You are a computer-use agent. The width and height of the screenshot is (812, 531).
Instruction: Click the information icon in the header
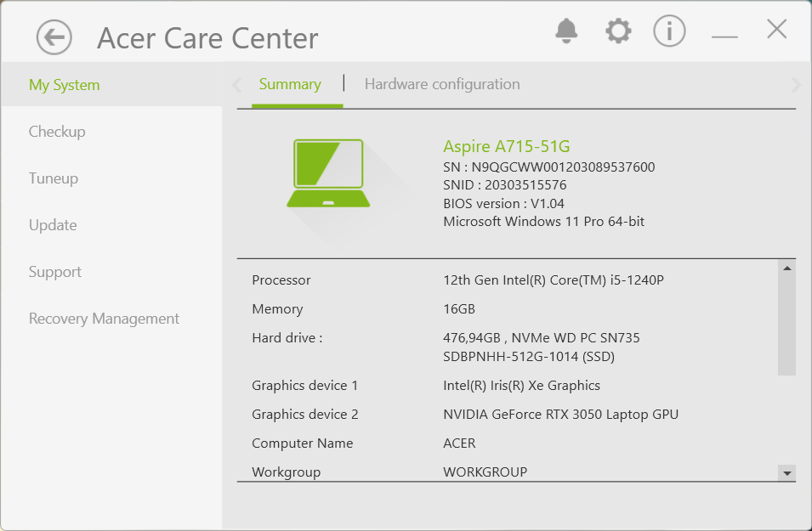click(x=669, y=31)
